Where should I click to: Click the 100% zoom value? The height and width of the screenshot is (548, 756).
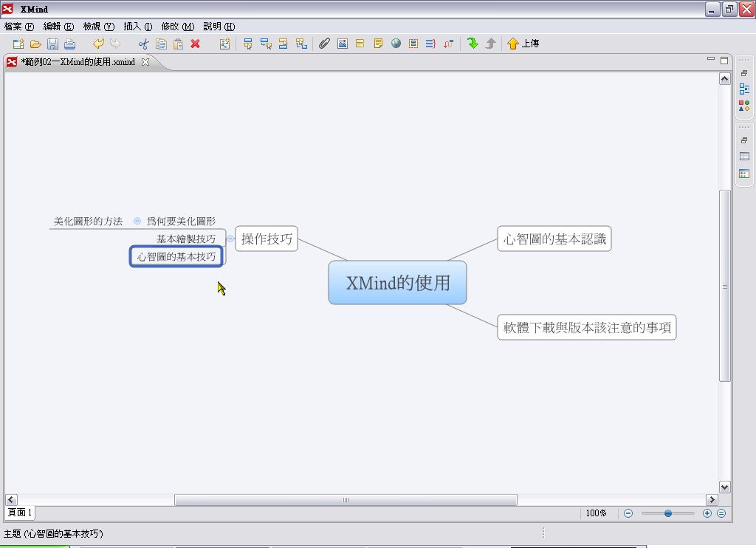(x=596, y=513)
